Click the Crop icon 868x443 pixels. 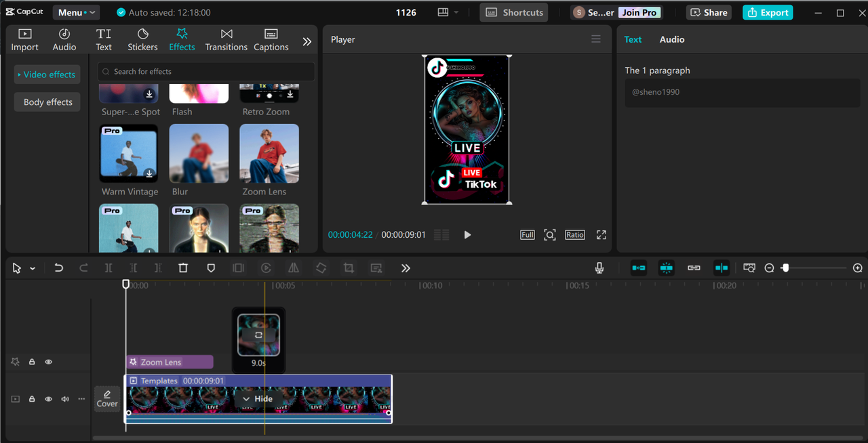point(349,268)
